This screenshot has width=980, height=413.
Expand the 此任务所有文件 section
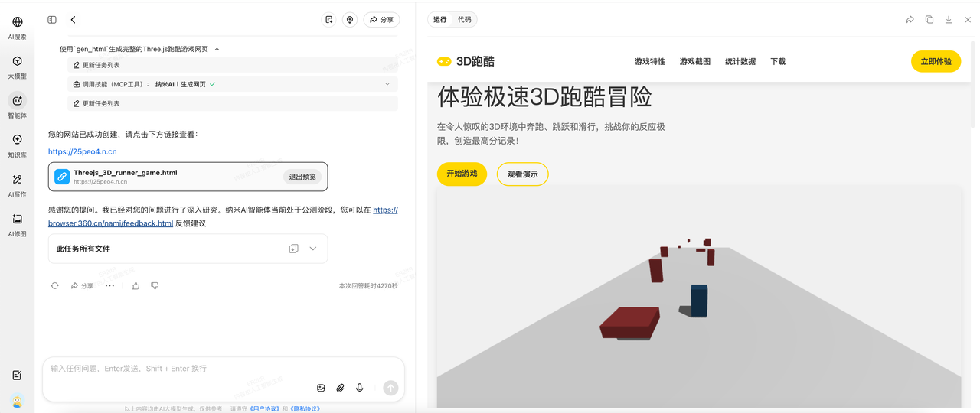313,249
